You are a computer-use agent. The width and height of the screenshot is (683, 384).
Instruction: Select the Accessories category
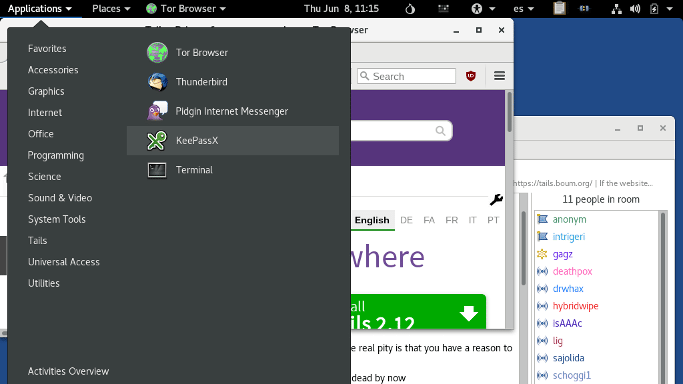click(53, 70)
